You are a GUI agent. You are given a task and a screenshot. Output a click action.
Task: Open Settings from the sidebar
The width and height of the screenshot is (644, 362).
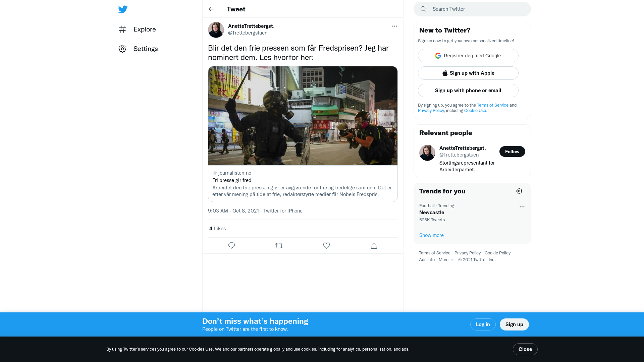click(x=138, y=49)
